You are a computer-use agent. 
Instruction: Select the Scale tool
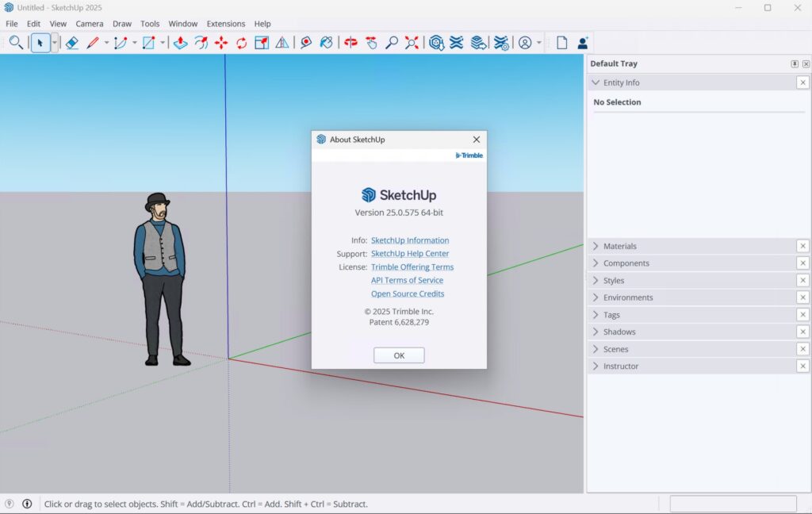click(x=262, y=43)
